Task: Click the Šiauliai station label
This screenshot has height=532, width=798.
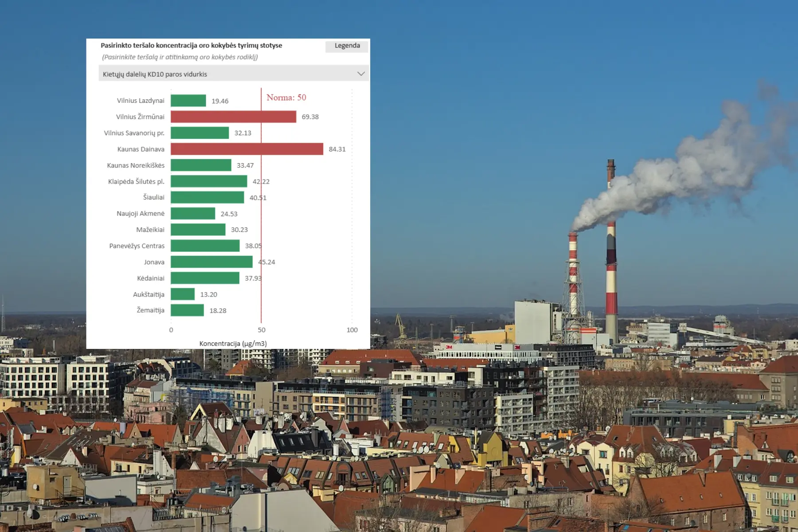Action: [153, 197]
